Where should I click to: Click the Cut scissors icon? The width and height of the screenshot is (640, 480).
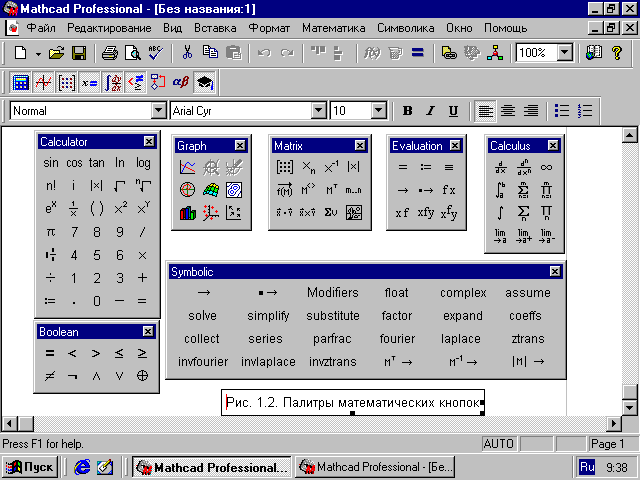point(187,53)
